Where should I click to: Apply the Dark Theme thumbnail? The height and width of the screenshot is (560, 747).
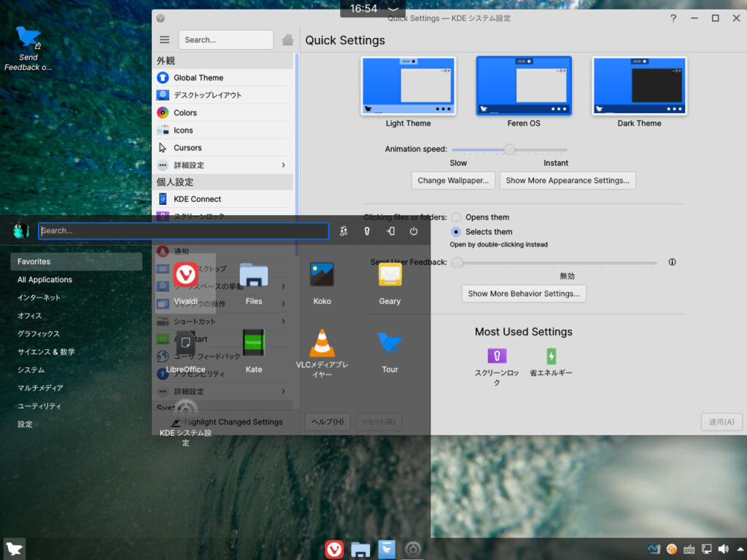(x=639, y=86)
